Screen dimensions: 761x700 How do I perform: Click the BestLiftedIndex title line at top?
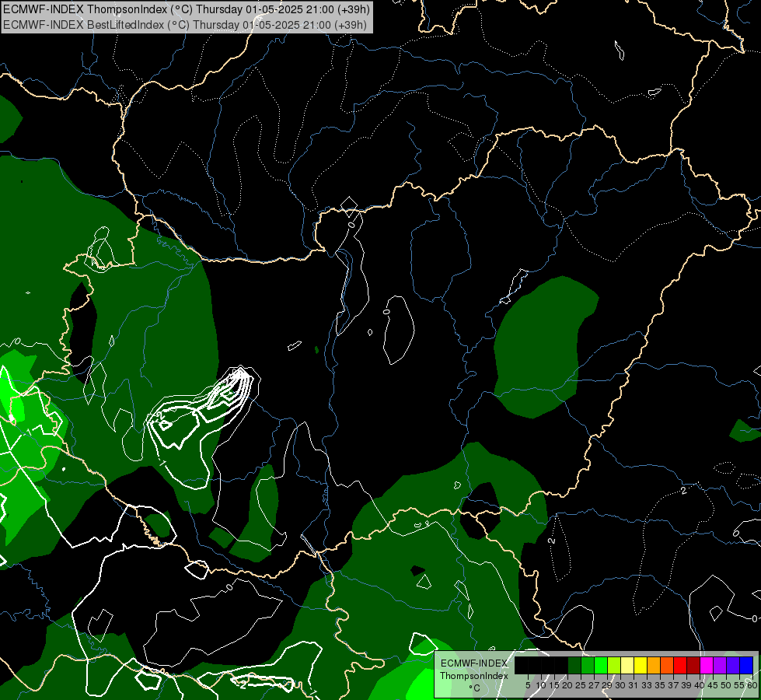[x=185, y=25]
